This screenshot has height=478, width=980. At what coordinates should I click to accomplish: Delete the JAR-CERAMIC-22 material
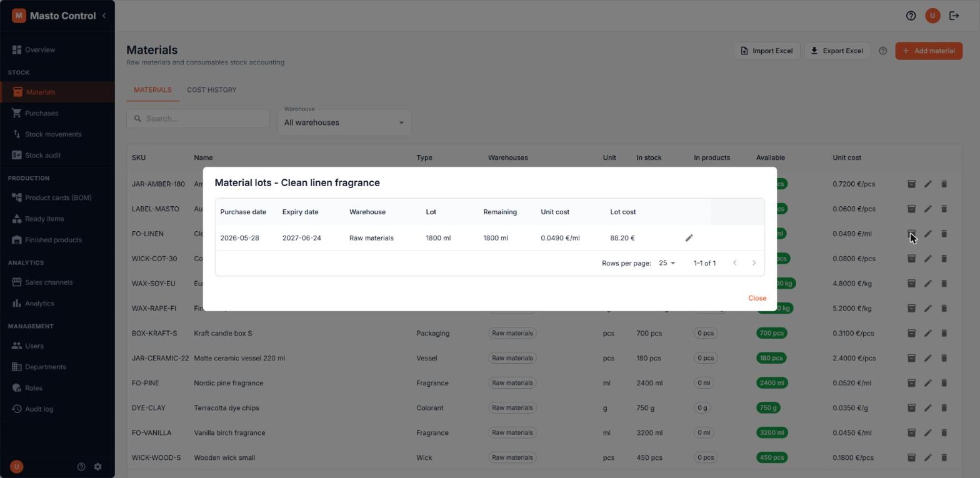(x=944, y=358)
